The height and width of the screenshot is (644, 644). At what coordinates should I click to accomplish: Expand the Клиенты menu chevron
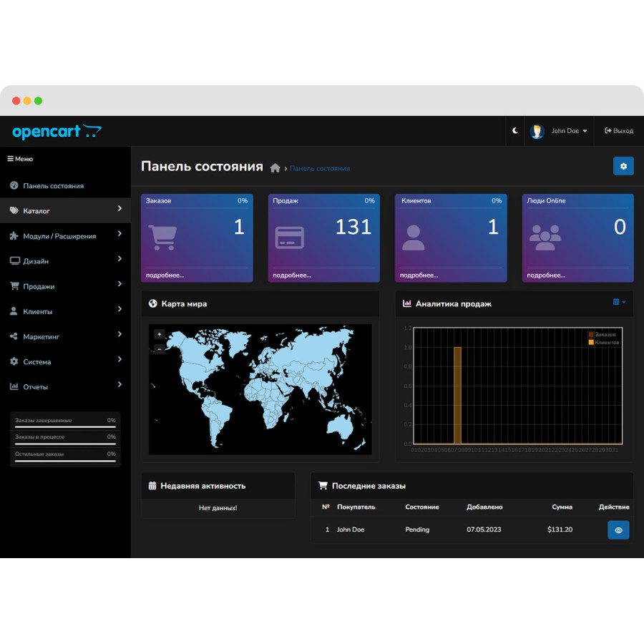[119, 309]
